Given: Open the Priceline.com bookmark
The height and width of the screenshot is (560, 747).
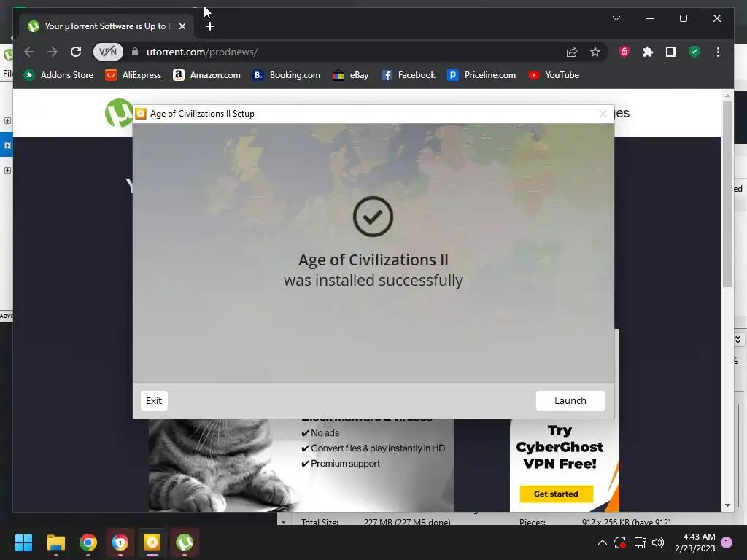Looking at the screenshot, I should tap(481, 75).
